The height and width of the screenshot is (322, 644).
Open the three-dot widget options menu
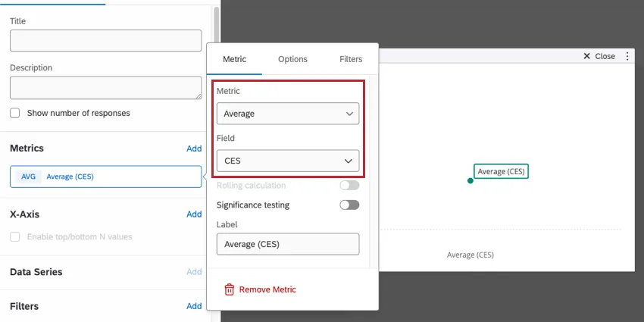coord(627,56)
